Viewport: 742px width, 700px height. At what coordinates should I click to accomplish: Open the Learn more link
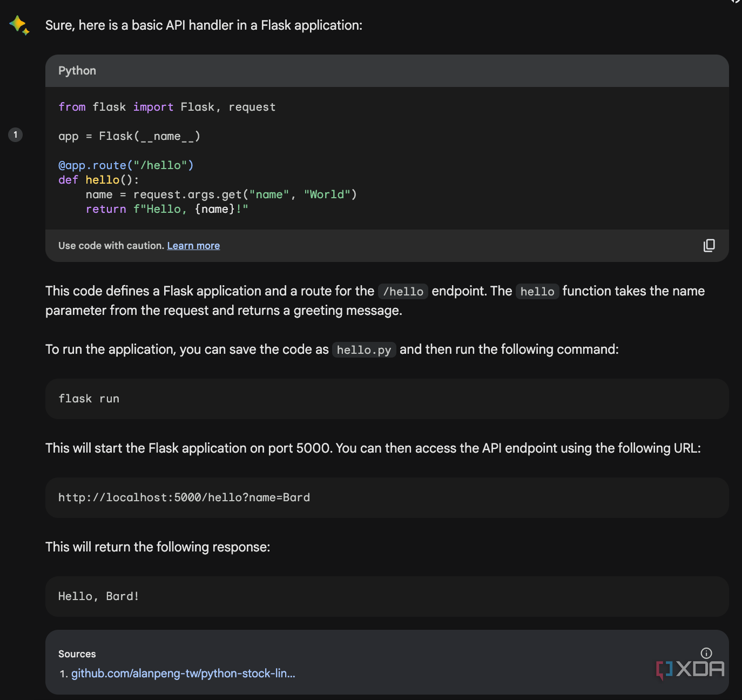pos(193,246)
